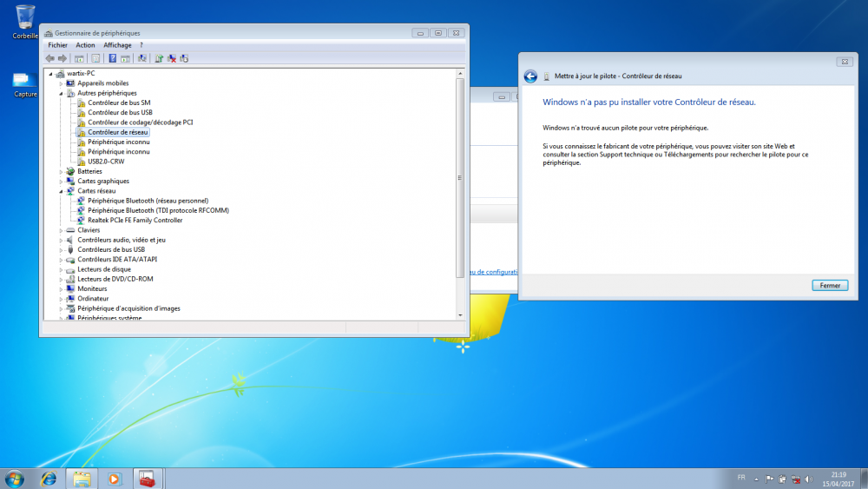This screenshot has width=868, height=489.
Task: Select Contrôleur de bus SM device
Action: [118, 103]
